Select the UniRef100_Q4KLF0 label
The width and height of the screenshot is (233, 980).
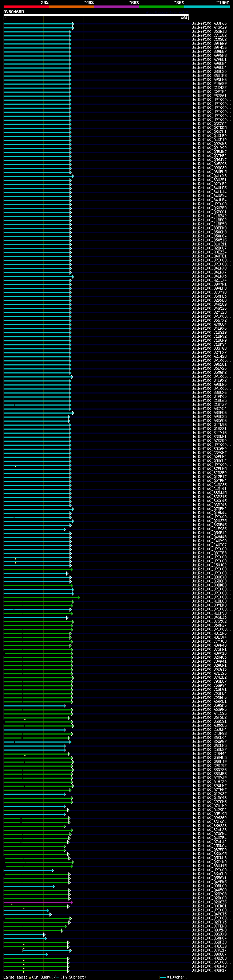[x=209, y=136]
